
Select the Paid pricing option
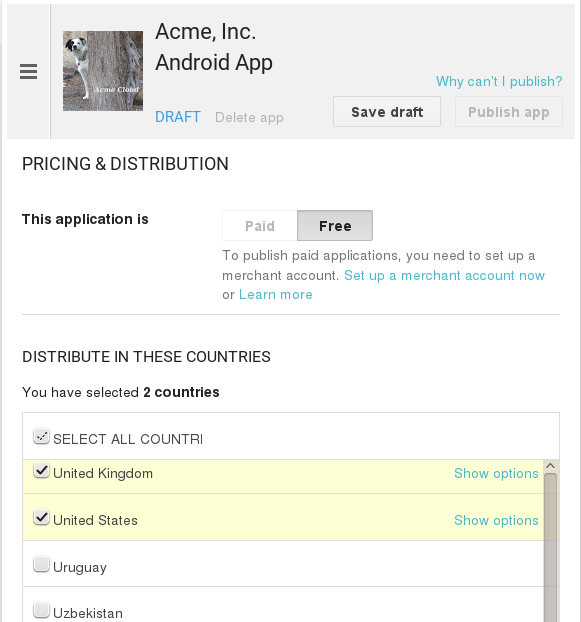tap(260, 226)
